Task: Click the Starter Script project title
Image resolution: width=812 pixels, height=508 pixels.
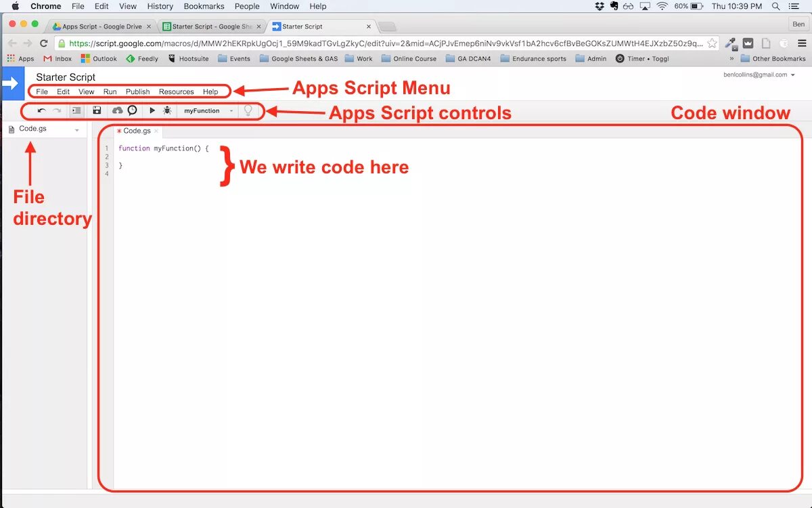Action: pos(66,77)
